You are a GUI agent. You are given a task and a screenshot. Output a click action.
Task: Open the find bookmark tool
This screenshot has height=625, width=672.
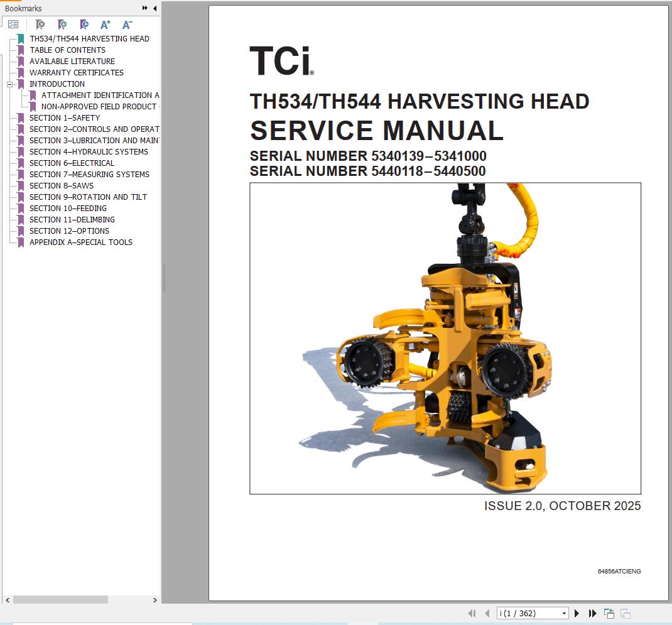(x=83, y=24)
